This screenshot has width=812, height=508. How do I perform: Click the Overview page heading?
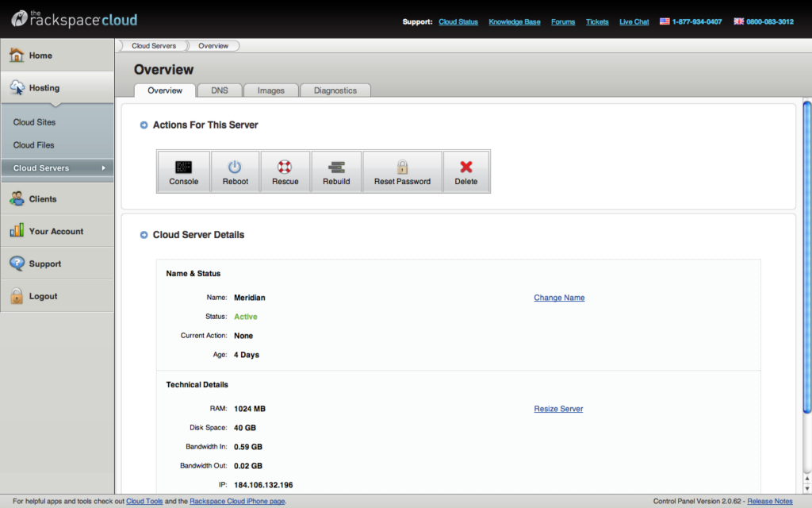(x=163, y=70)
